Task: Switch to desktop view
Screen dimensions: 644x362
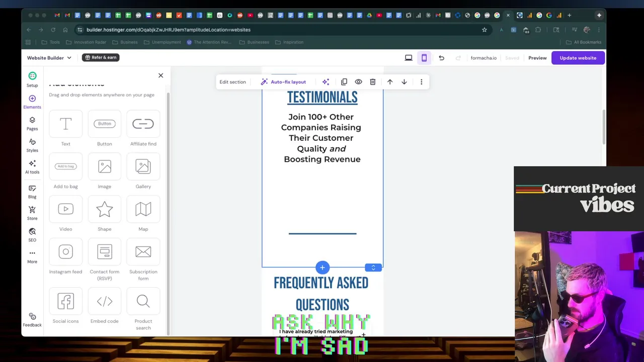Action: (409, 58)
